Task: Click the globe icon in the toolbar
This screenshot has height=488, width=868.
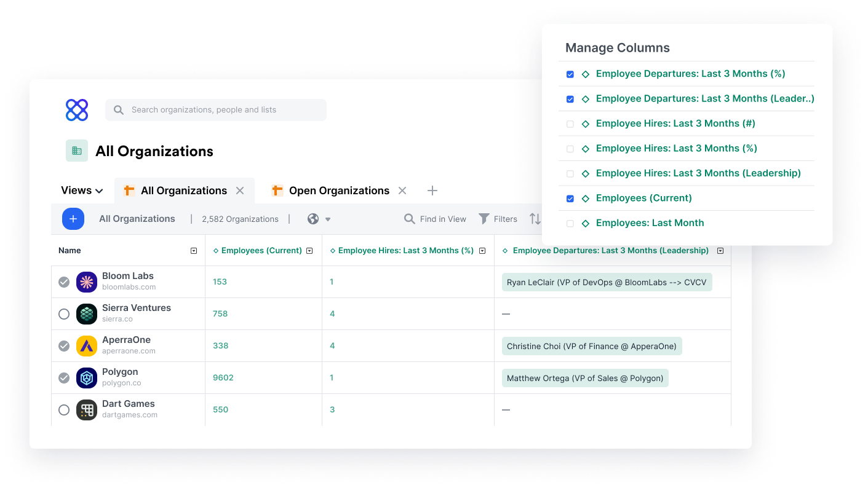Action: [312, 219]
